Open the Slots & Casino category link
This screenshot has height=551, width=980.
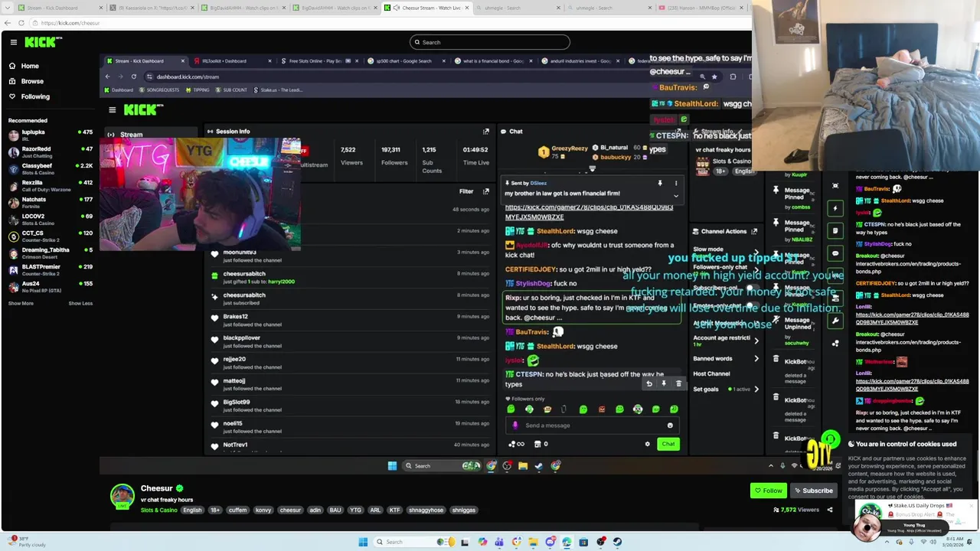click(x=158, y=510)
